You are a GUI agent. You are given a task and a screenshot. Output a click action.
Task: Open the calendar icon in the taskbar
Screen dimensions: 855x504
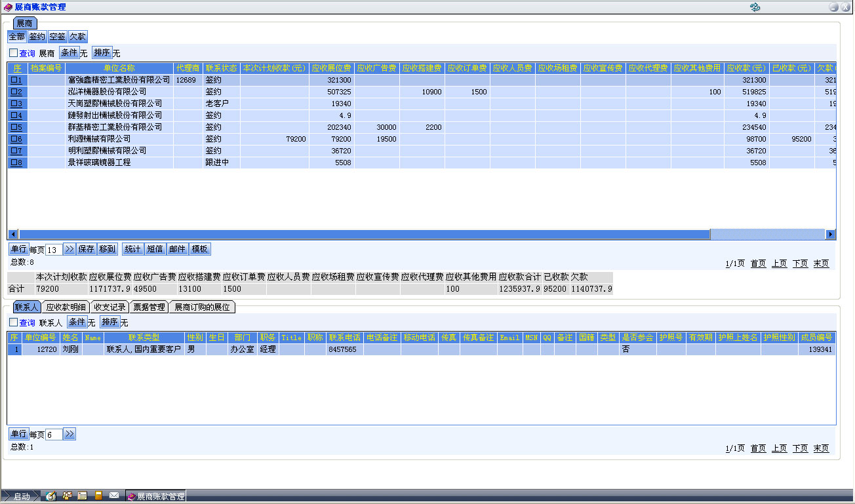pyautogui.click(x=83, y=496)
